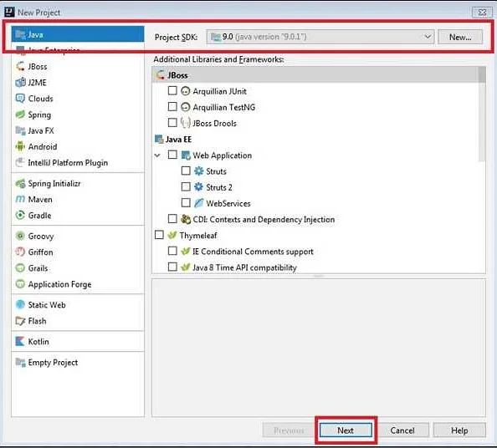
Task: Click the Kotlin K icon
Action: [20, 341]
